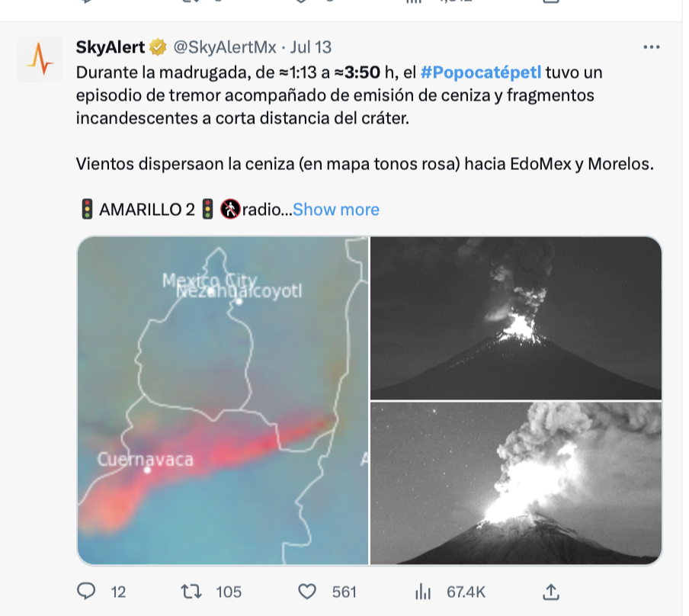Open the ash dispersion map image
689x616 pixels.
[223, 400]
